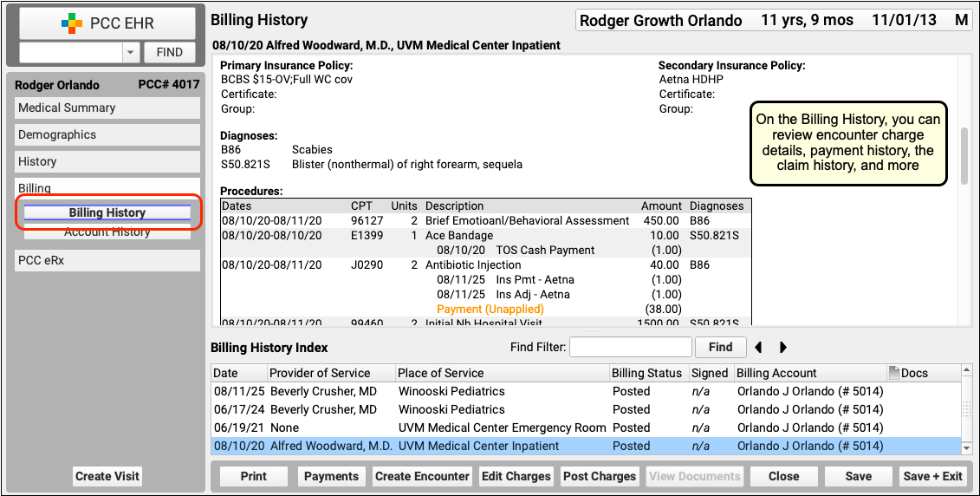The width and height of the screenshot is (980, 496).
Task: Click into the Find Filter input field
Action: pyautogui.click(x=631, y=347)
